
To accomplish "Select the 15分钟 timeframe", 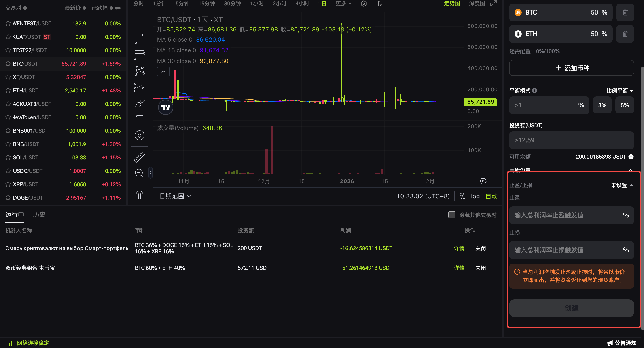I will tap(206, 4).
